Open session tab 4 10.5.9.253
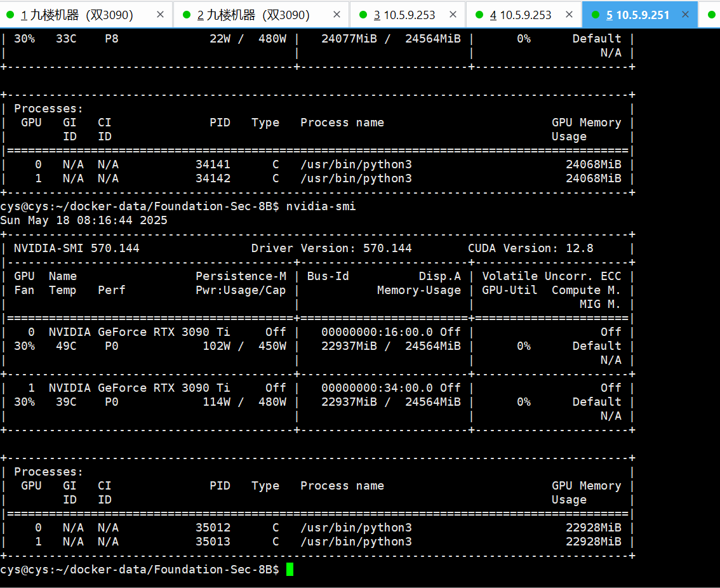The image size is (720, 588). click(x=524, y=15)
